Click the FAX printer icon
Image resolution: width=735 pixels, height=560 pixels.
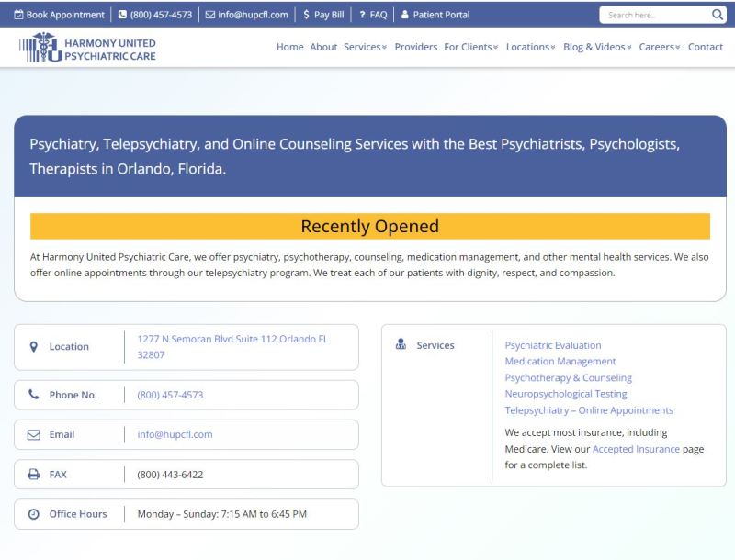click(34, 475)
